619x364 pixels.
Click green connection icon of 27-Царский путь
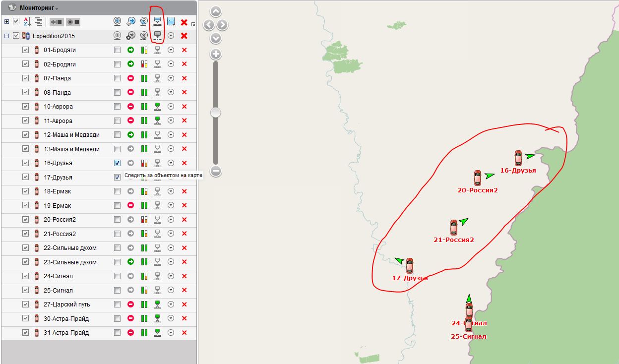[x=158, y=304]
